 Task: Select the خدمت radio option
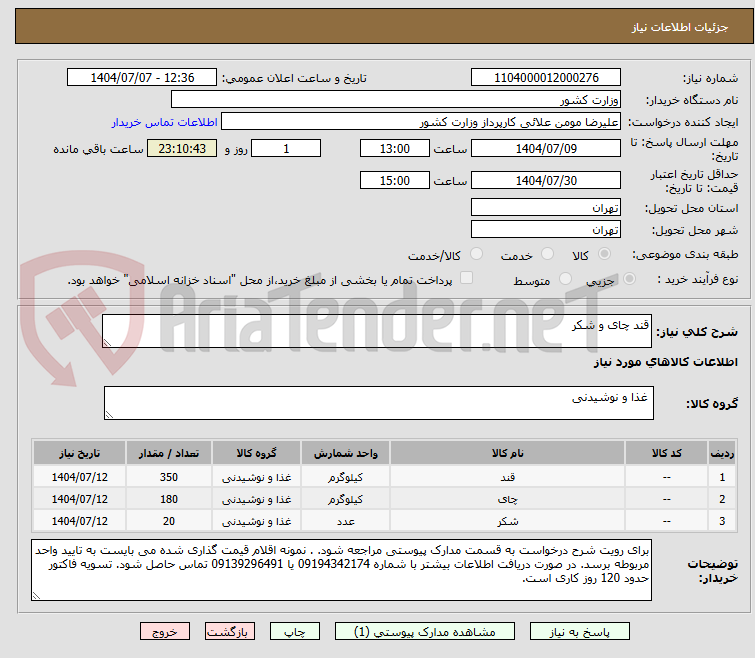click(547, 255)
